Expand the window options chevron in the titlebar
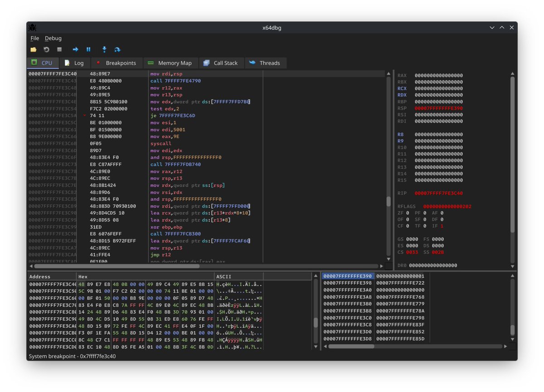 [492, 27]
